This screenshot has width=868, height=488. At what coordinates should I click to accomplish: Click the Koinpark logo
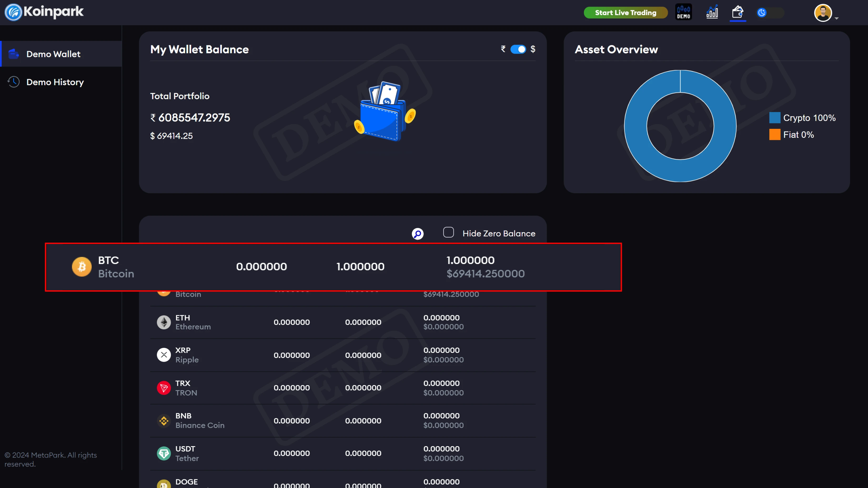tap(44, 12)
